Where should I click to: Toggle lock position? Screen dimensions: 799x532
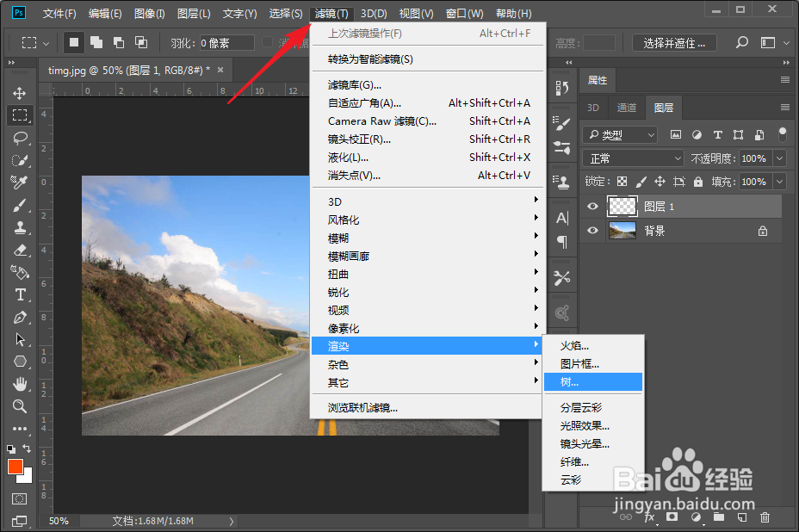pos(660,182)
